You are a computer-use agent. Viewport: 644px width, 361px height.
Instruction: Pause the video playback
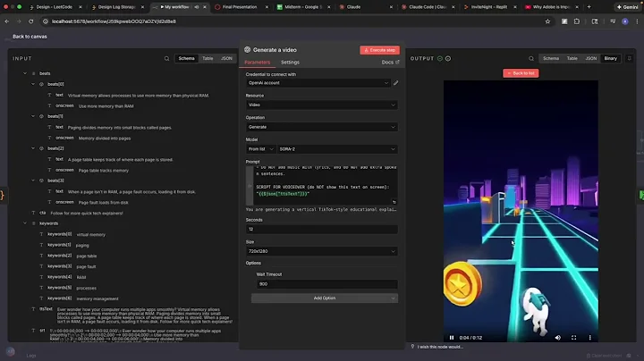pyautogui.click(x=452, y=338)
